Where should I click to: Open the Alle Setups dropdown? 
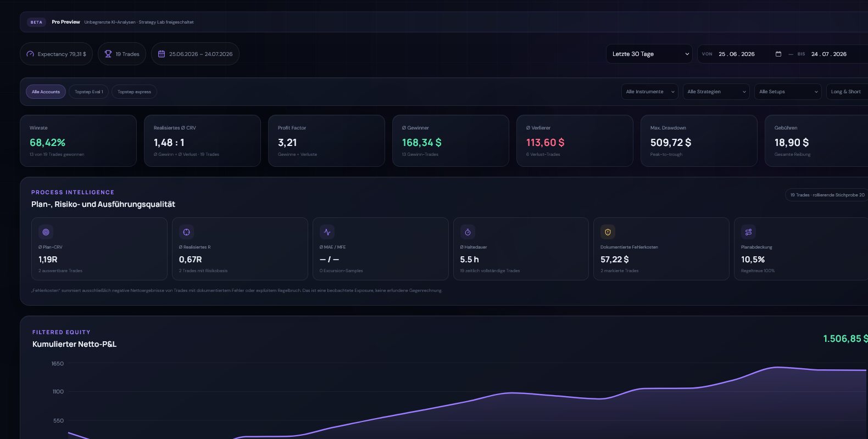788,92
